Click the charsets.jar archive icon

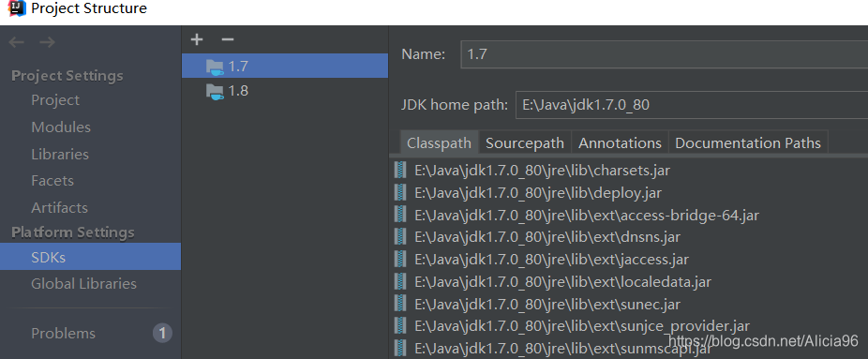point(399,170)
